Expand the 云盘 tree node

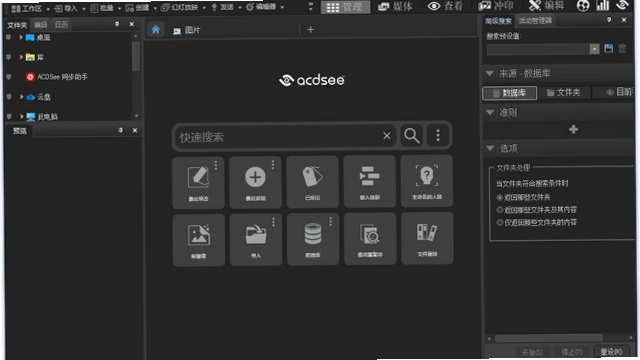[x=21, y=97]
